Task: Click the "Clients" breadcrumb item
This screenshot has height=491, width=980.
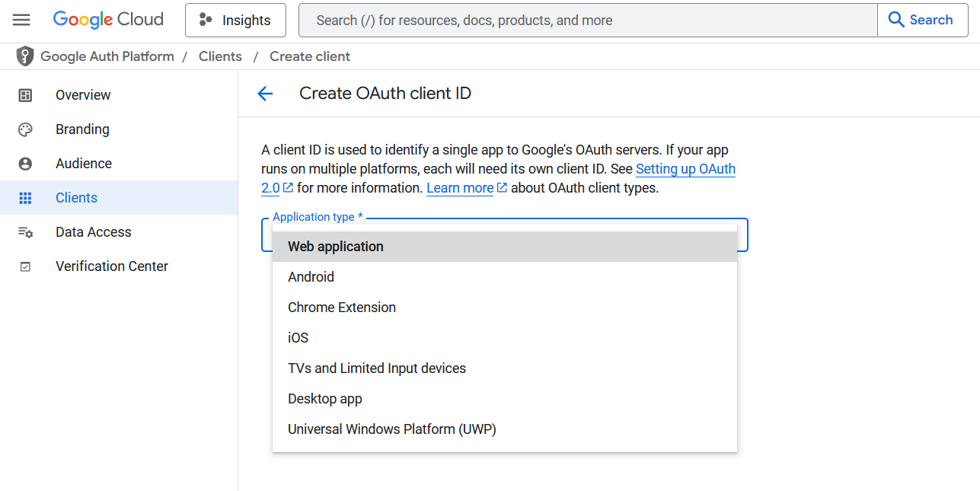Action: pos(220,56)
